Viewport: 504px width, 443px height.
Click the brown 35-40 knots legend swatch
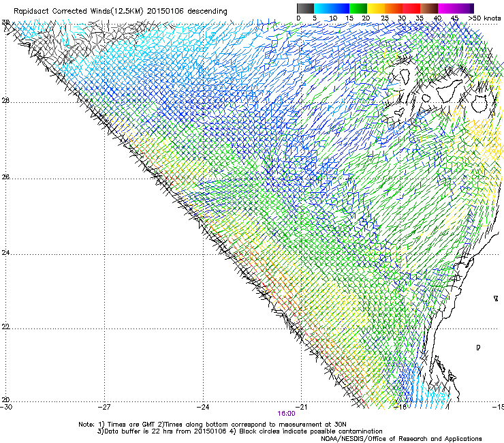click(429, 8)
